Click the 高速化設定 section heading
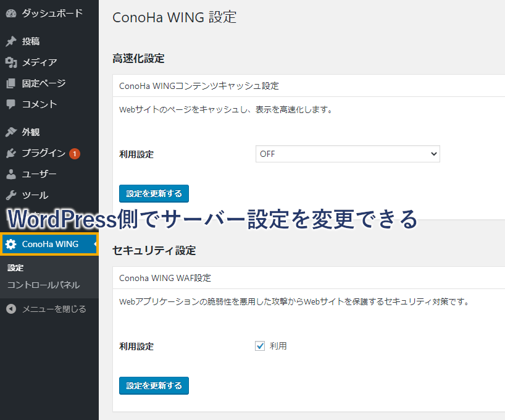Screen dimensions: 505x420 pyautogui.click(x=138, y=59)
